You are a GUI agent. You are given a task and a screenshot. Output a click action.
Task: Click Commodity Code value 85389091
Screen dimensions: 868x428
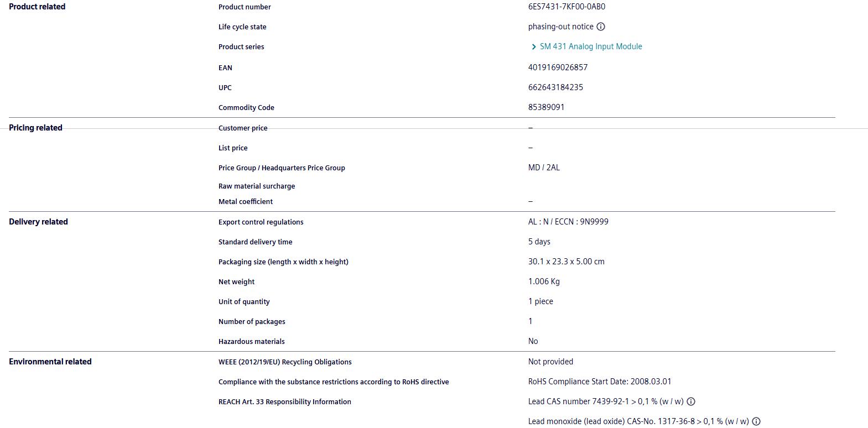[546, 107]
